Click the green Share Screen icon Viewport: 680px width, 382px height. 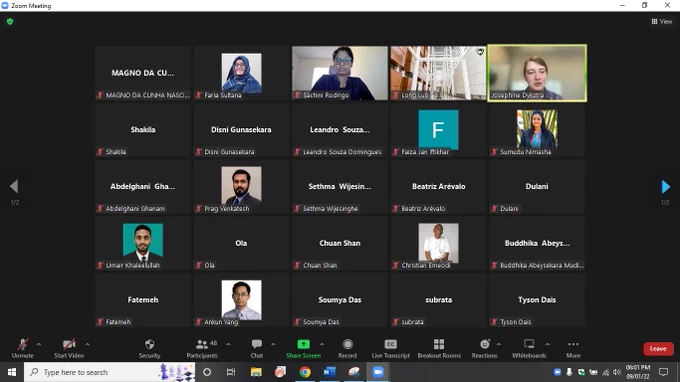click(x=303, y=344)
